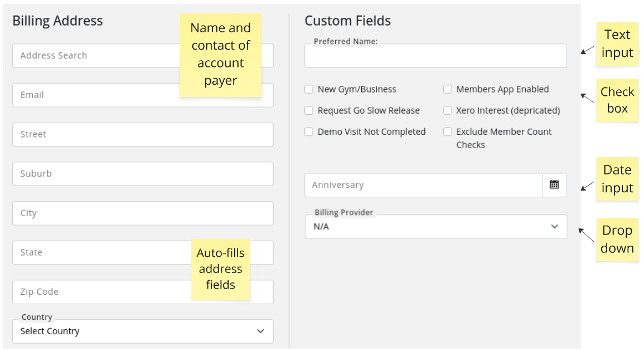This screenshot has height=351, width=644.
Task: Select the Street text field
Action: (x=143, y=135)
